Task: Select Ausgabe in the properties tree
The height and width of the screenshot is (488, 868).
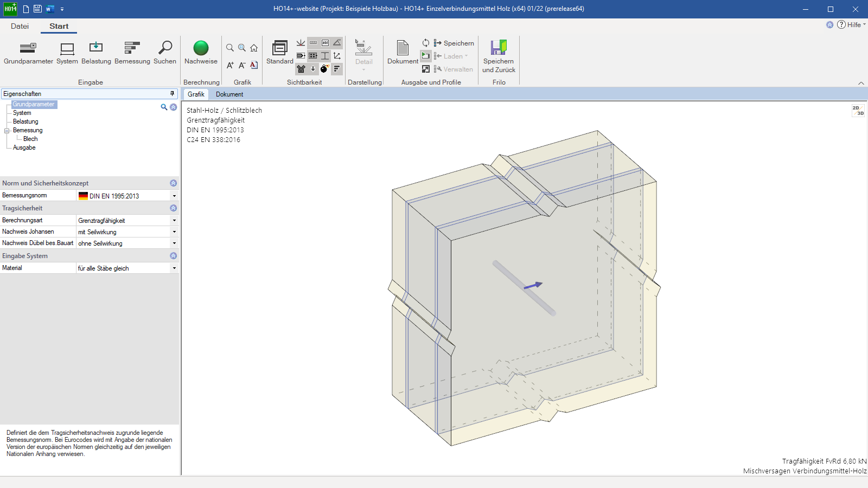Action: 24,147
